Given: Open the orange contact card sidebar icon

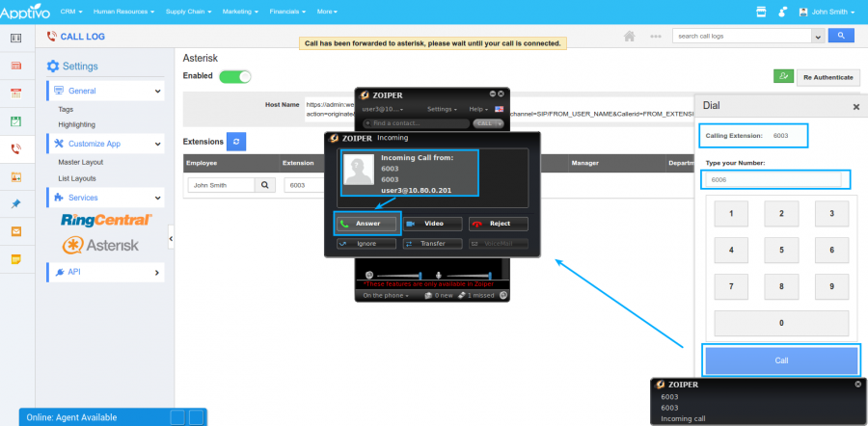Looking at the screenshot, I should pos(16,177).
